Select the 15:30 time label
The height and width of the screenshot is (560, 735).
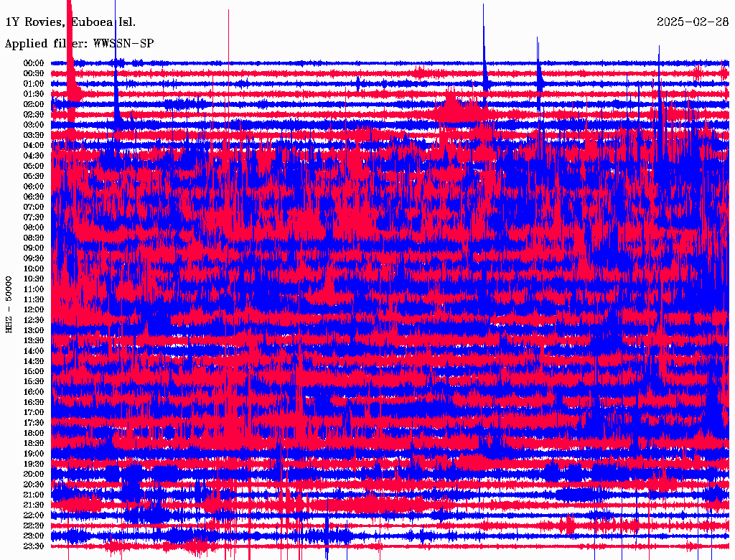coord(34,382)
